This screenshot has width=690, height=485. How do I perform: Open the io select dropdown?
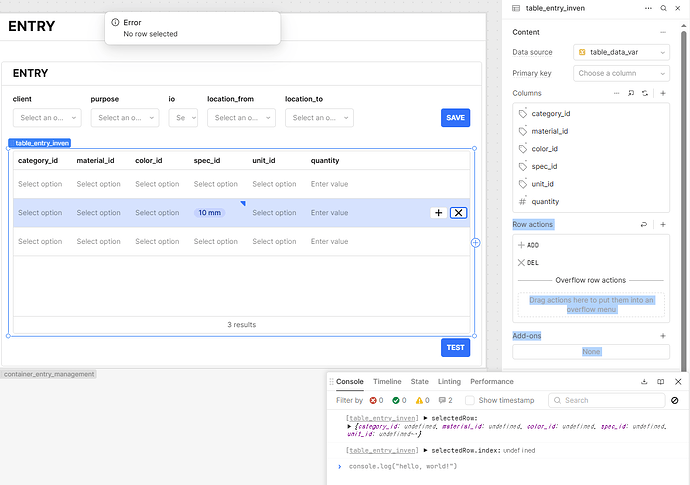coord(184,118)
